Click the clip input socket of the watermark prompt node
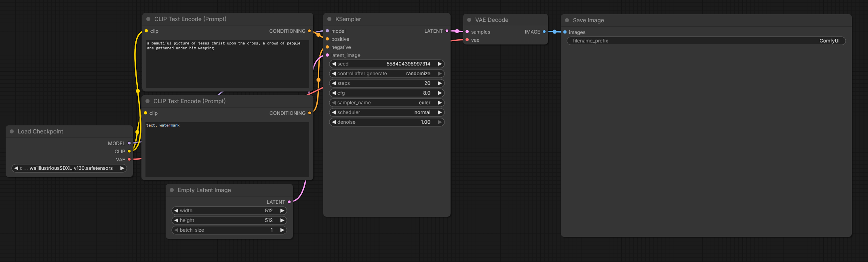The image size is (868, 262). pos(145,113)
